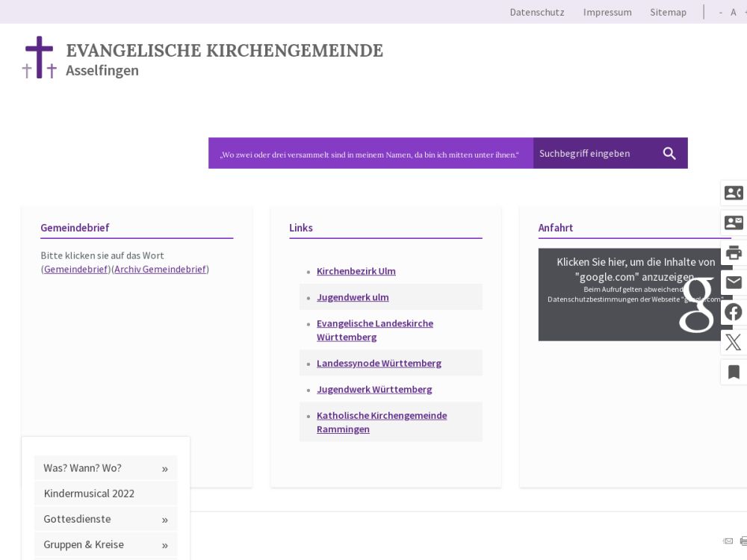Expand the 'Gruppen & Kreise' submenu arrow
Viewport: 747px width, 560px height.
164,545
